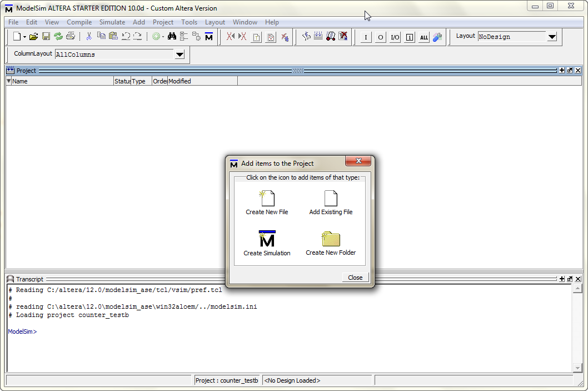Click the Type column header

[x=141, y=81]
